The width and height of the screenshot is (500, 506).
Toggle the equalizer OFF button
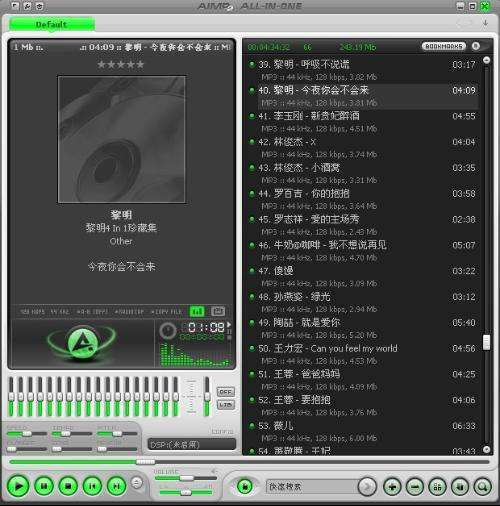point(226,392)
